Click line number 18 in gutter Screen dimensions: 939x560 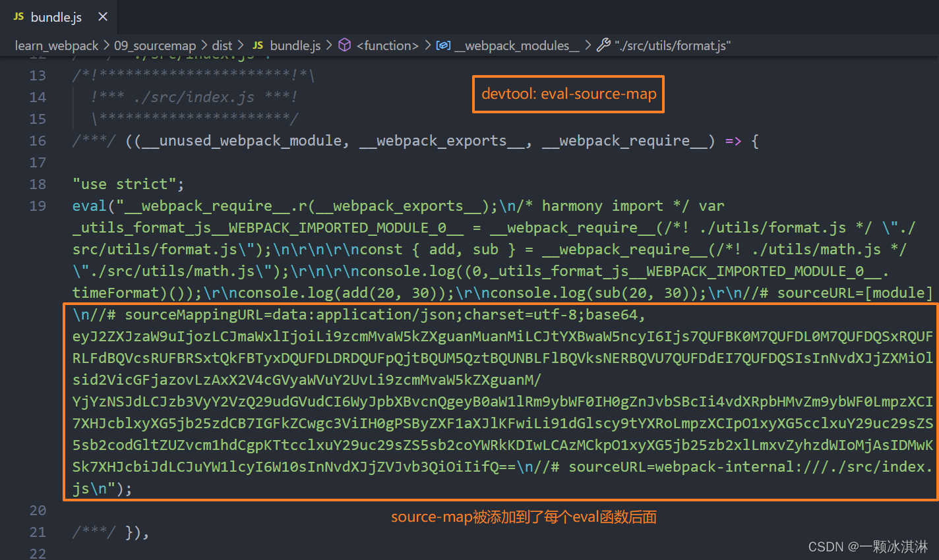pyautogui.click(x=38, y=184)
